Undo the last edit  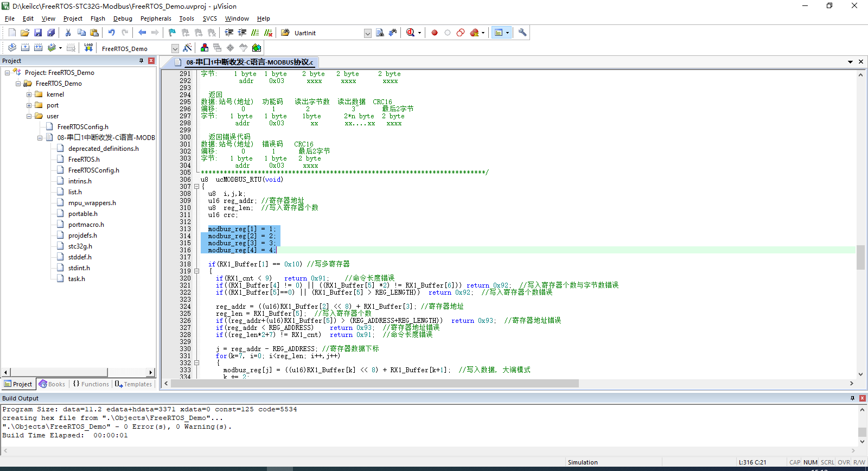pos(111,33)
